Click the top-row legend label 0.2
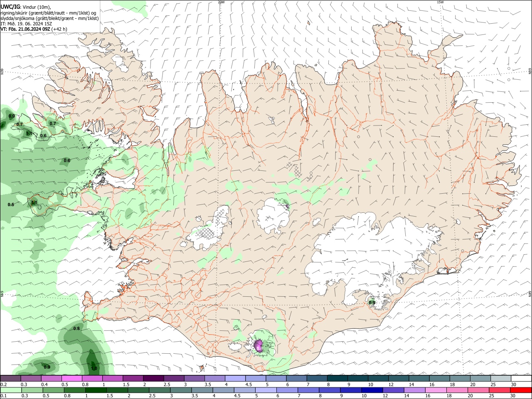Image resolution: width=532 pixels, height=399 pixels. (x=4, y=384)
